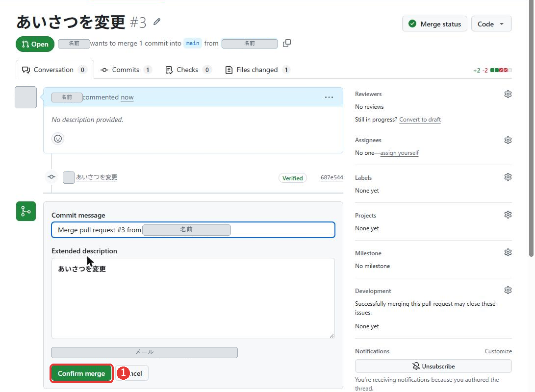Click the small avatar next to commit あいさつを変更
Image resolution: width=535 pixels, height=392 pixels.
click(x=69, y=177)
